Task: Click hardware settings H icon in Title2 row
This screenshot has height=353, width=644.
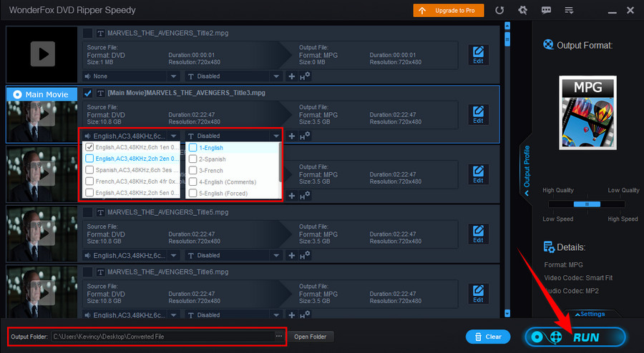Action: (305, 76)
